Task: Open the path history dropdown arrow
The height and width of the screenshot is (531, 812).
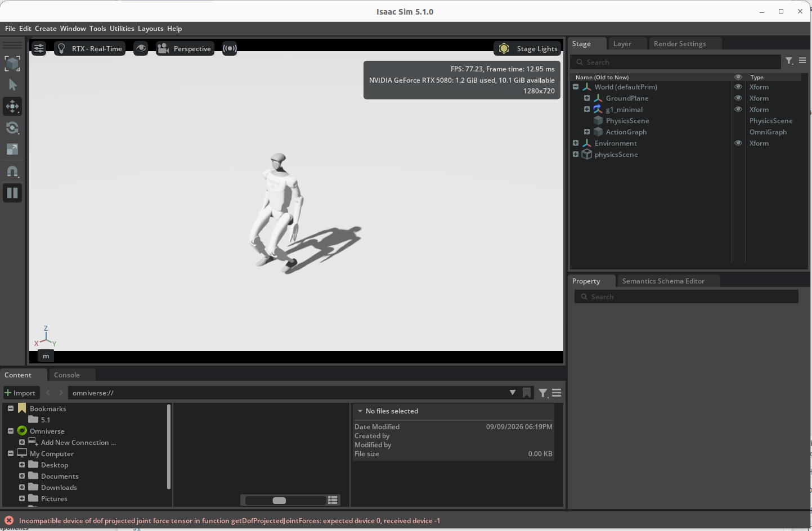Action: tap(513, 393)
